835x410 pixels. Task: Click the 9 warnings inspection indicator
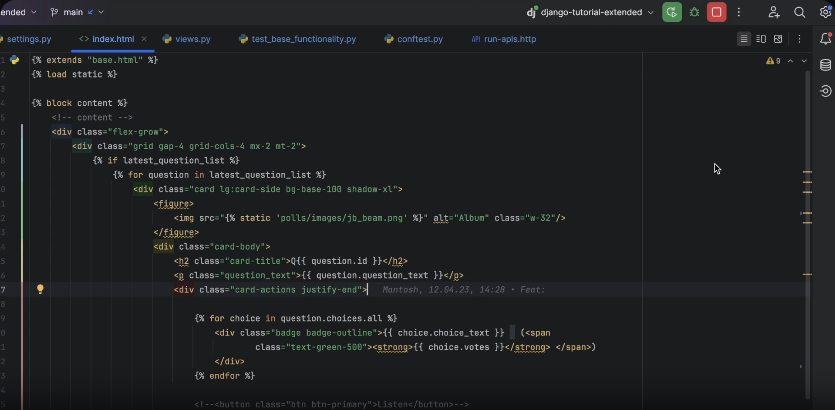(x=773, y=61)
